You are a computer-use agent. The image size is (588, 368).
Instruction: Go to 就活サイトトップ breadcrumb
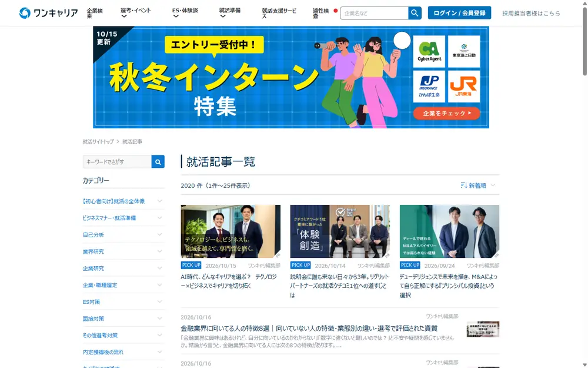[98, 141]
